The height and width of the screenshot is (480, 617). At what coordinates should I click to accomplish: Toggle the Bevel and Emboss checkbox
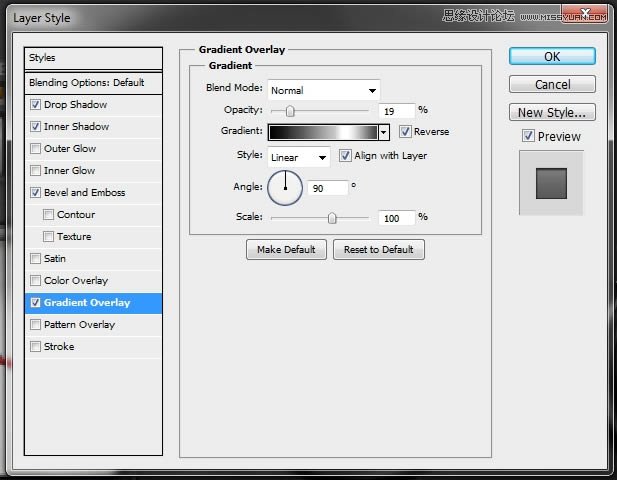[x=35, y=193]
